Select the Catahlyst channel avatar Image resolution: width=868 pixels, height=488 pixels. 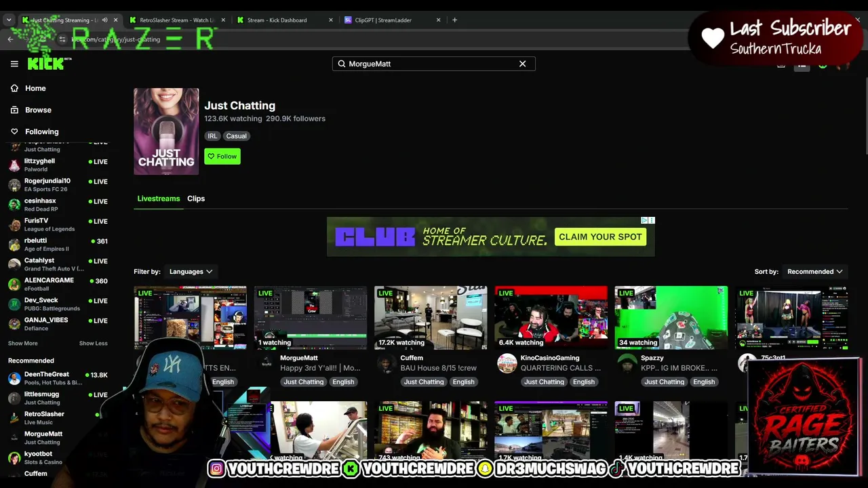point(14,264)
